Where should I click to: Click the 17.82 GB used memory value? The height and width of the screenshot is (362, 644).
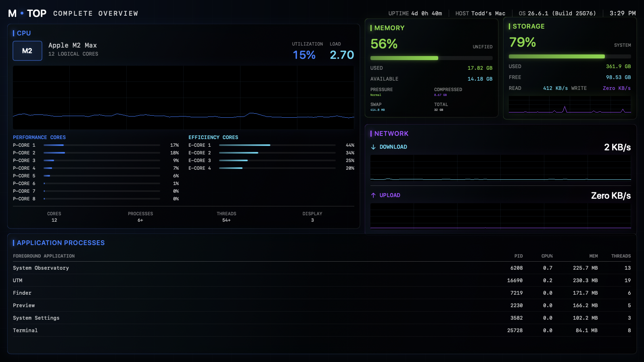(480, 68)
